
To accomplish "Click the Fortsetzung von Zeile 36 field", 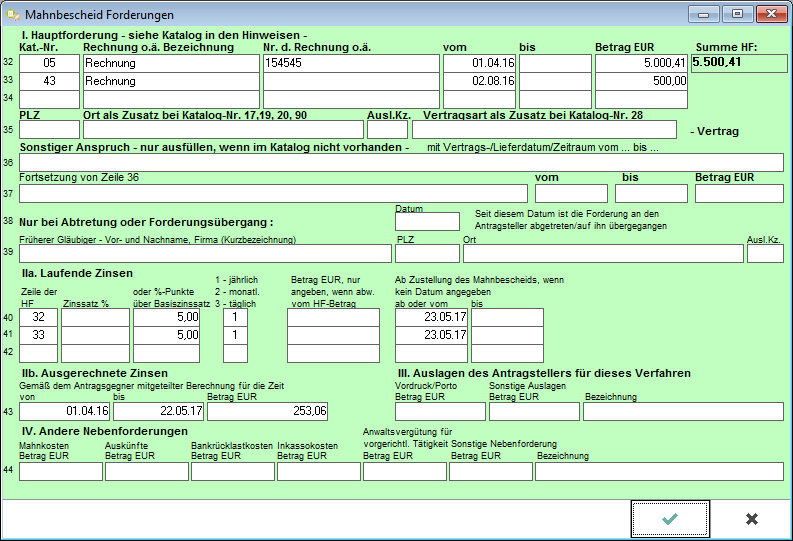I will point(273,194).
